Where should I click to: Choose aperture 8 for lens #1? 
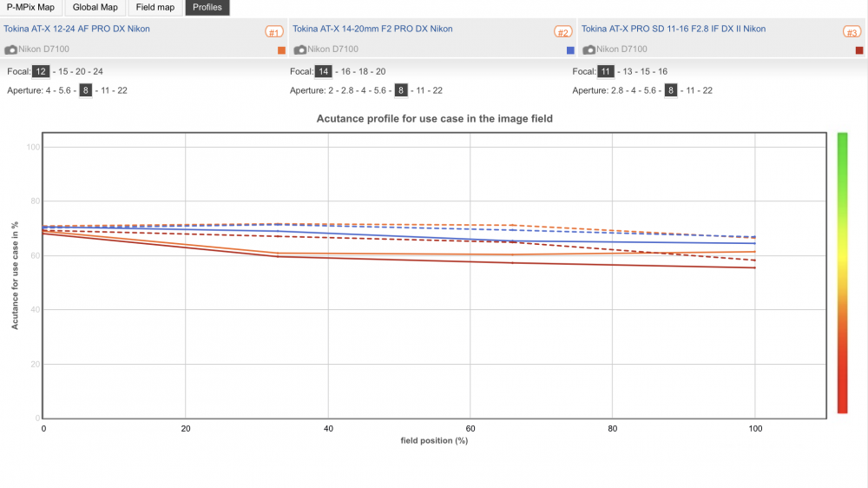pyautogui.click(x=85, y=90)
